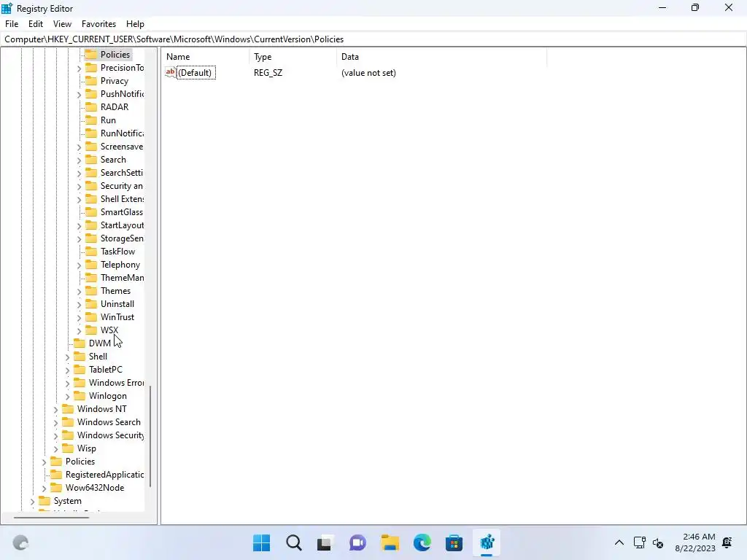
Task: Open the Chat app from taskbar
Action: point(357,542)
